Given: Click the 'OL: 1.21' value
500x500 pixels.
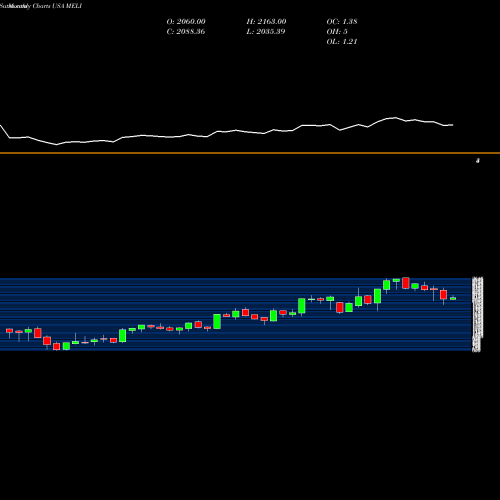Looking at the screenshot, I should 342,42.
